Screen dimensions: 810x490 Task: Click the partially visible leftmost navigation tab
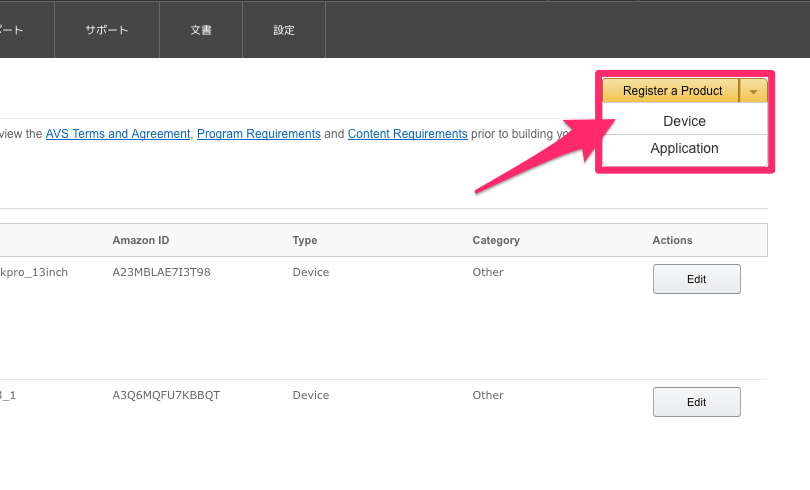(x=12, y=30)
